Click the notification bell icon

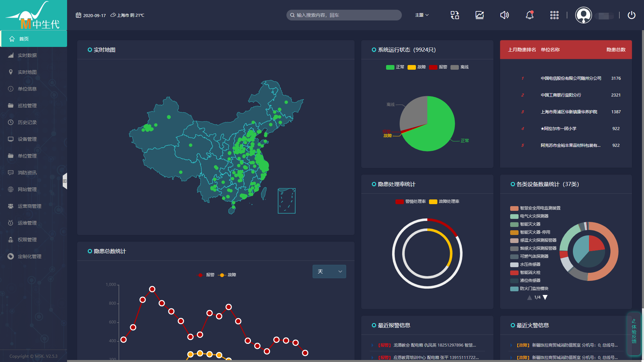tap(530, 15)
